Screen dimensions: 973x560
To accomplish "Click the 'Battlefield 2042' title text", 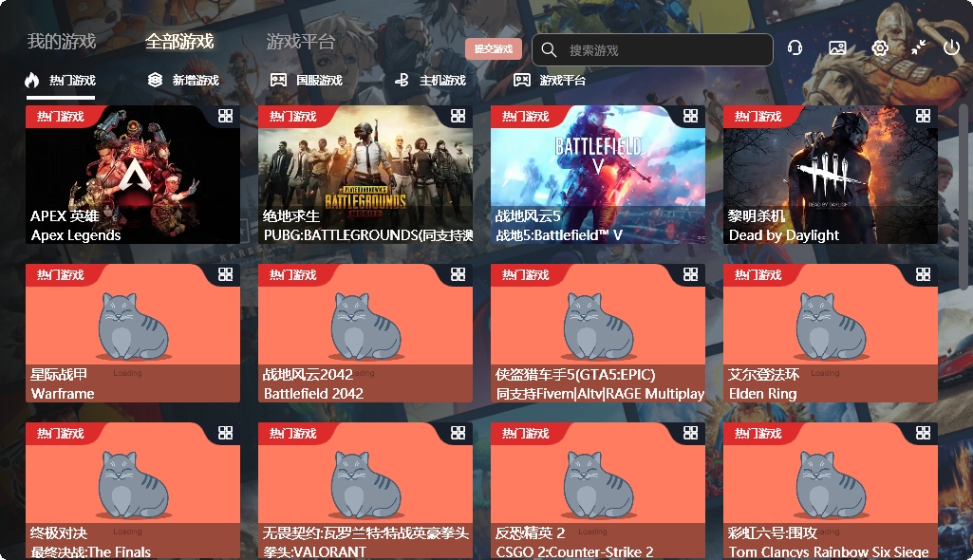I will click(x=313, y=394).
